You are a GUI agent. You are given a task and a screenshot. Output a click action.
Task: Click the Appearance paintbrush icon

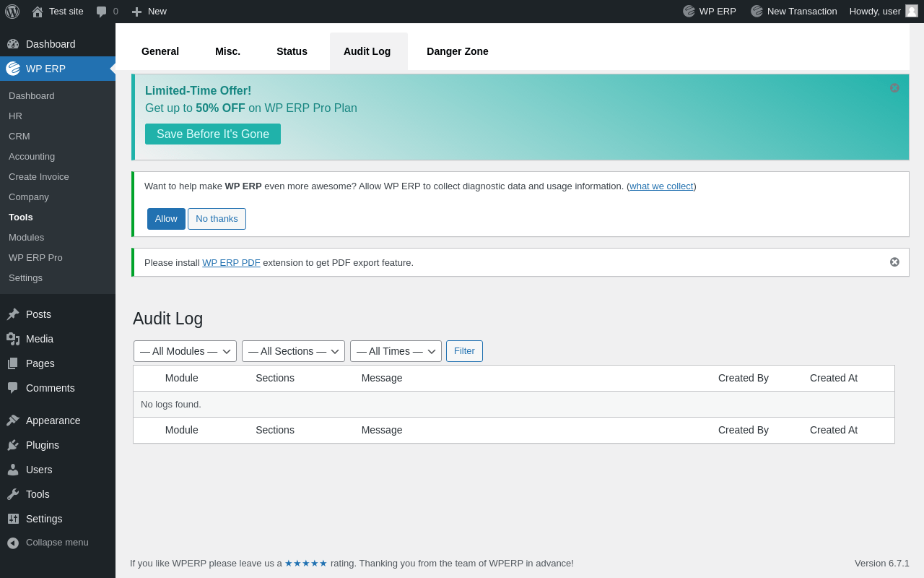coord(13,420)
